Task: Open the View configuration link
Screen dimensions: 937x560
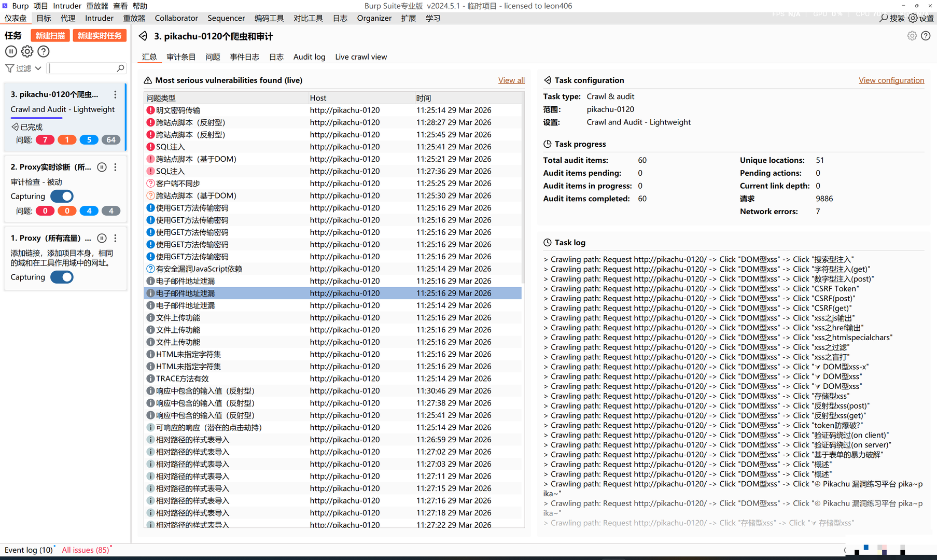Action: (x=891, y=80)
